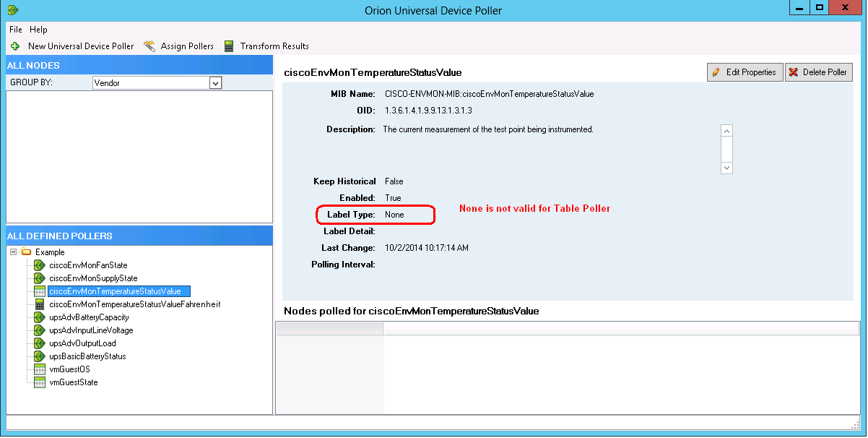Image resolution: width=868 pixels, height=438 pixels.
Task: Select the upsAdvBatteryCapacity poller
Action: coord(89,317)
